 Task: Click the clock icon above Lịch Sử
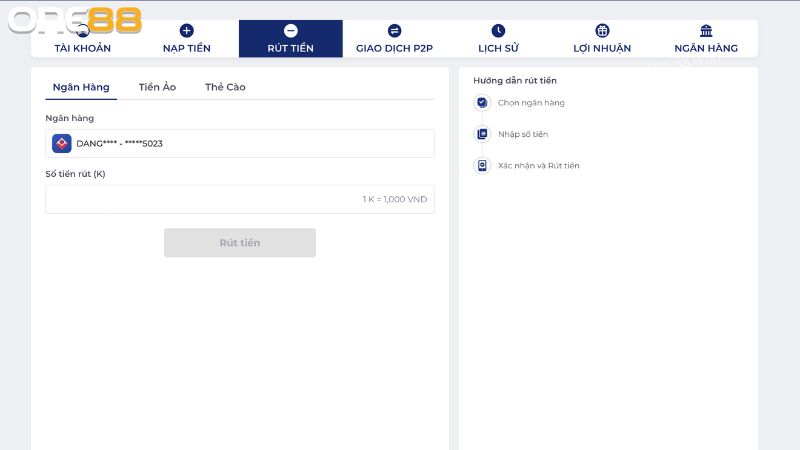[x=498, y=31]
